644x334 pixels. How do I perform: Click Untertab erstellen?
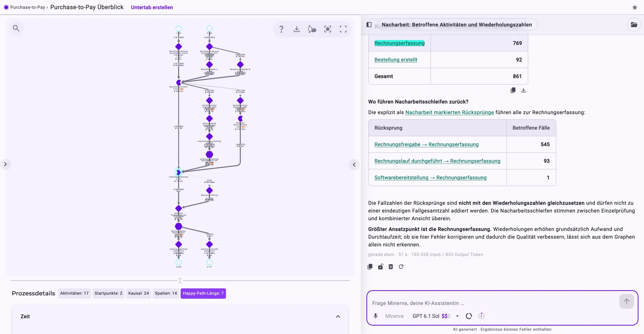coord(152,7)
